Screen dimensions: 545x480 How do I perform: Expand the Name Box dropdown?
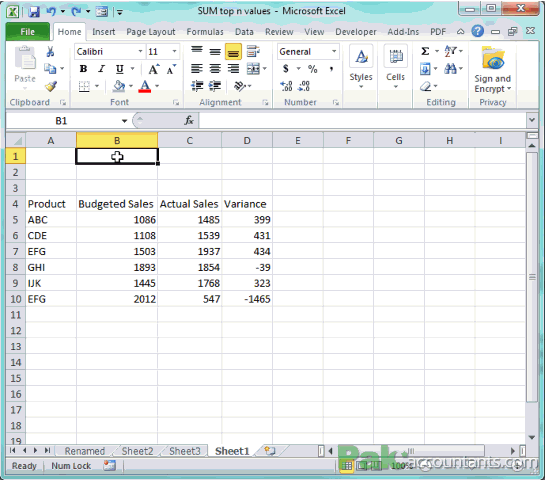[x=124, y=121]
